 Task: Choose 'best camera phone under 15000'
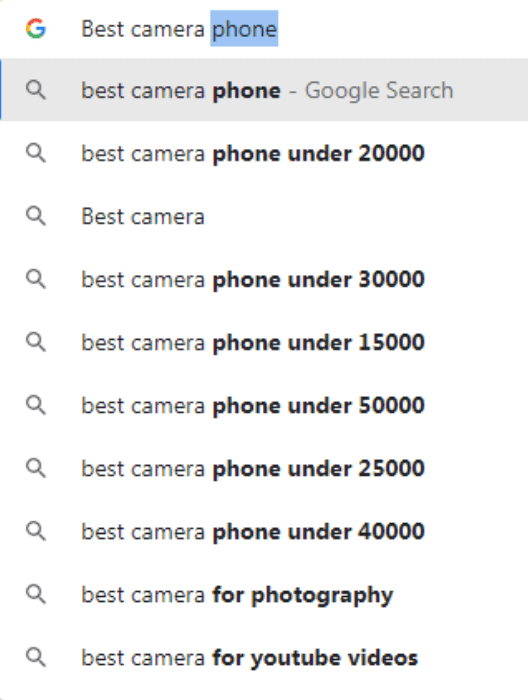coord(264,342)
